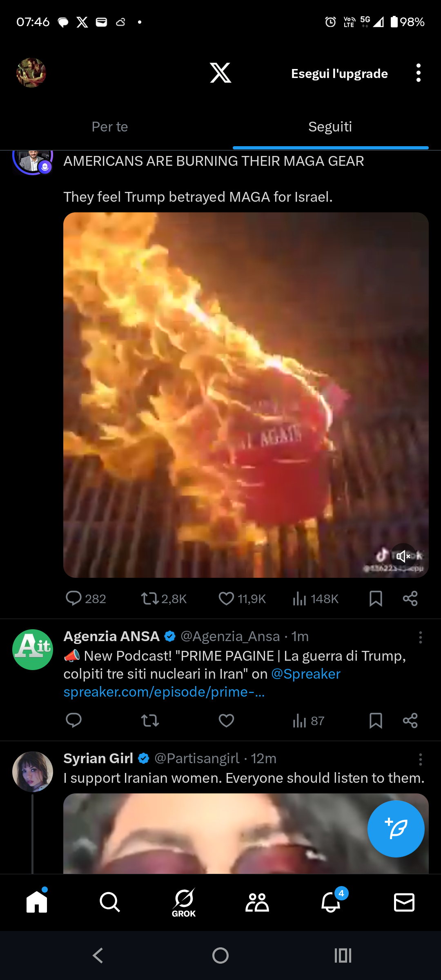Select the Seguiti tab
The height and width of the screenshot is (980, 441).
click(330, 127)
